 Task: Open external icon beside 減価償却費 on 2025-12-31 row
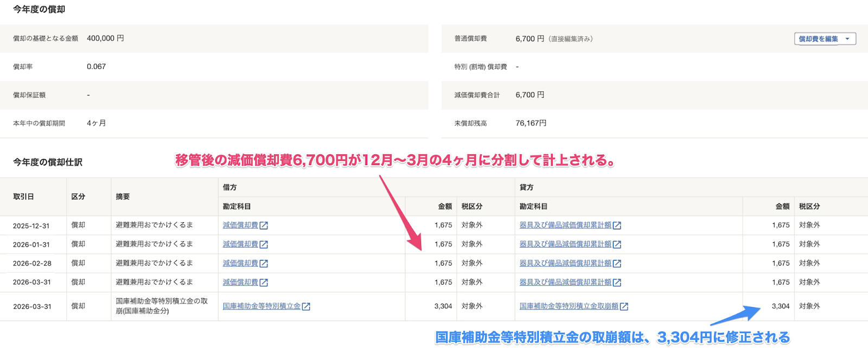coord(264,225)
